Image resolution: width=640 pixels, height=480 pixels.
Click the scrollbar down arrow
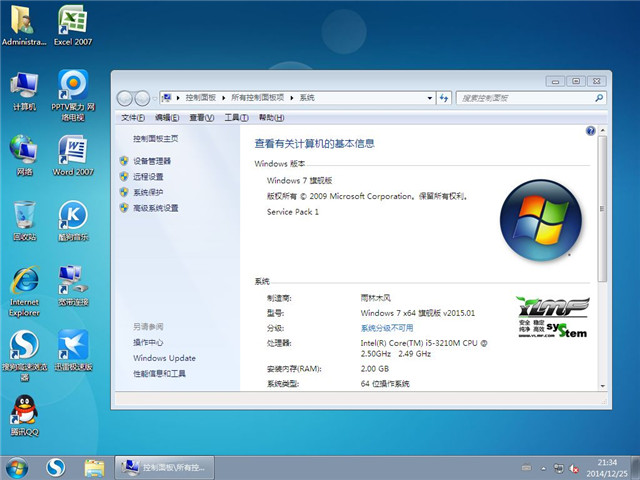pyautogui.click(x=602, y=386)
